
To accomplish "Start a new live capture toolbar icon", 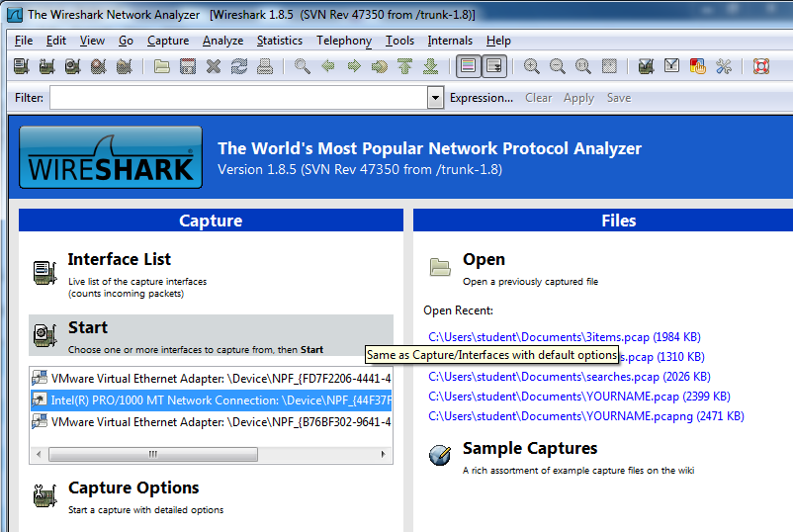I will coord(73,66).
